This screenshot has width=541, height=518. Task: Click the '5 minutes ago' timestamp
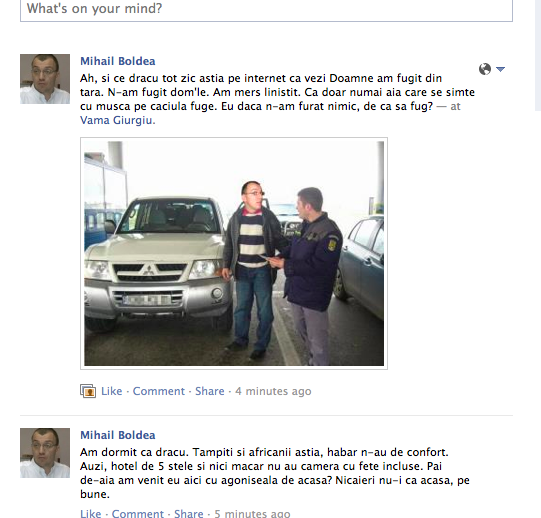(x=252, y=513)
